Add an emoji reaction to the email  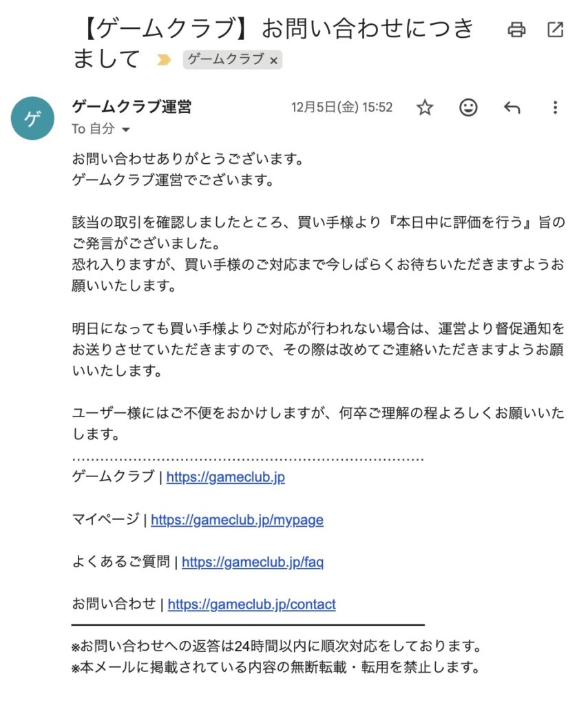[x=468, y=107]
